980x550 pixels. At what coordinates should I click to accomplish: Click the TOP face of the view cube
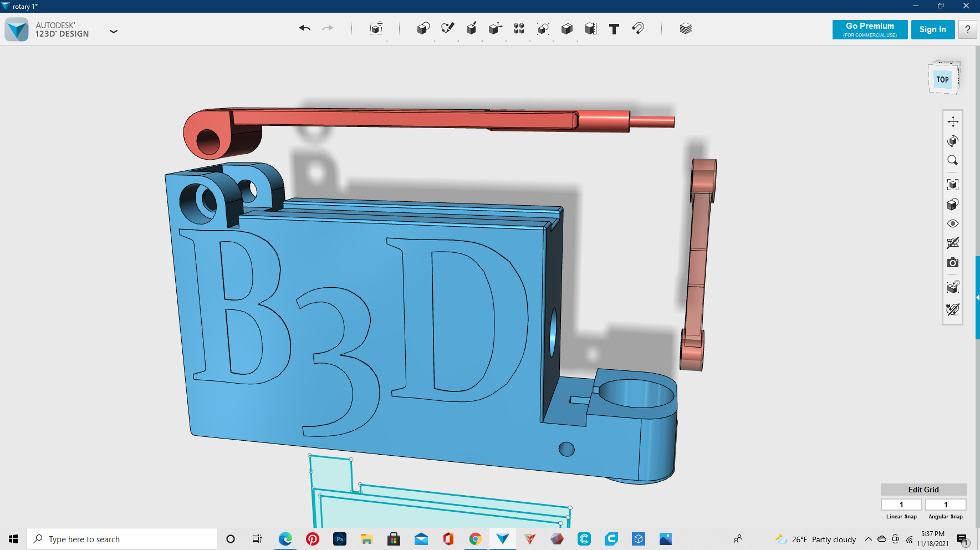point(942,80)
